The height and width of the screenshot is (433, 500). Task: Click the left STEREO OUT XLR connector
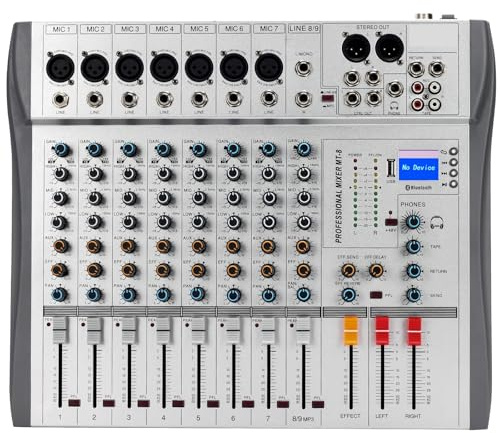(x=356, y=48)
